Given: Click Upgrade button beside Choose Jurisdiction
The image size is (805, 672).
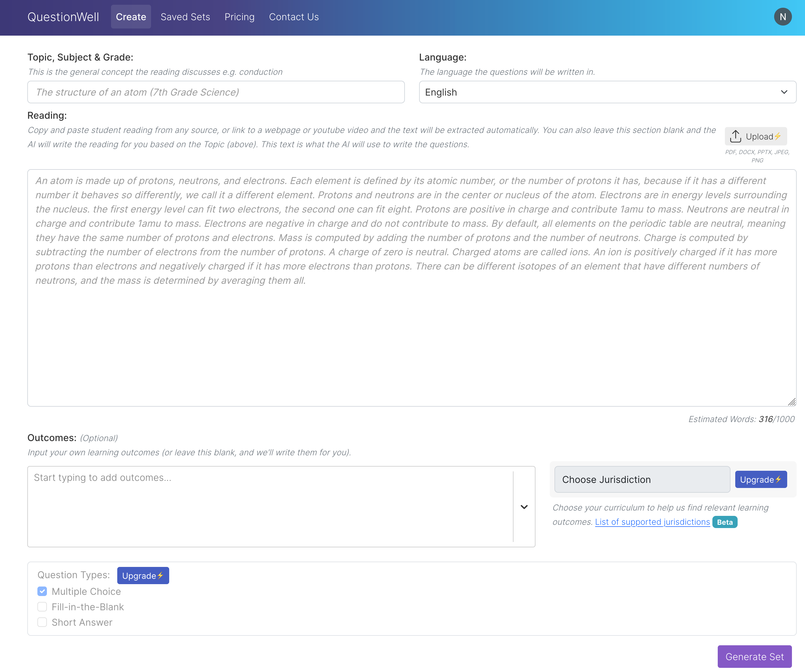Looking at the screenshot, I should click(x=760, y=480).
